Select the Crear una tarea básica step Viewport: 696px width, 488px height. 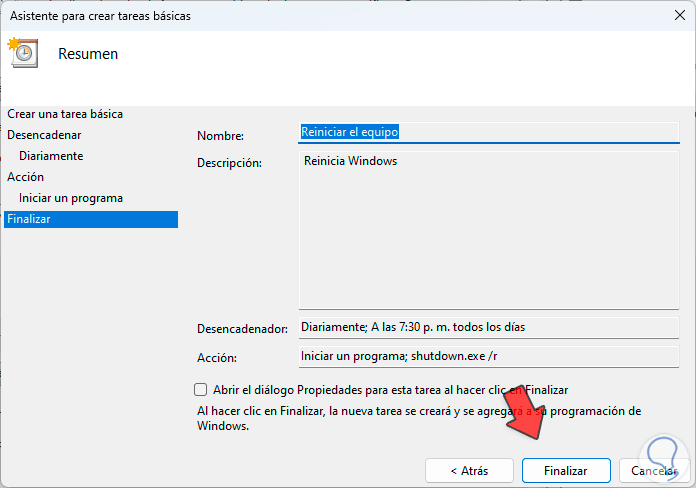click(x=65, y=114)
